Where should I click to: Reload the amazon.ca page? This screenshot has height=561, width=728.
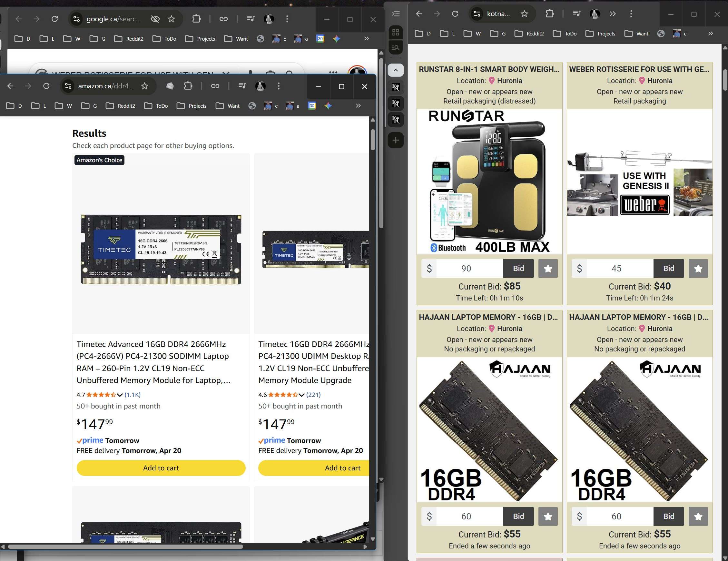tap(46, 86)
